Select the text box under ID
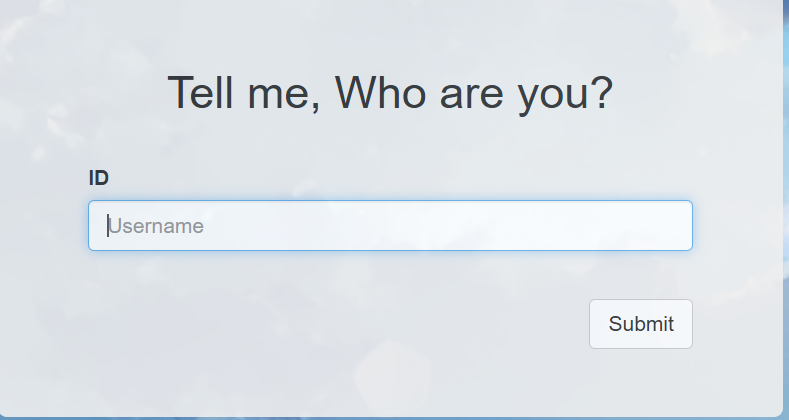 tap(390, 226)
